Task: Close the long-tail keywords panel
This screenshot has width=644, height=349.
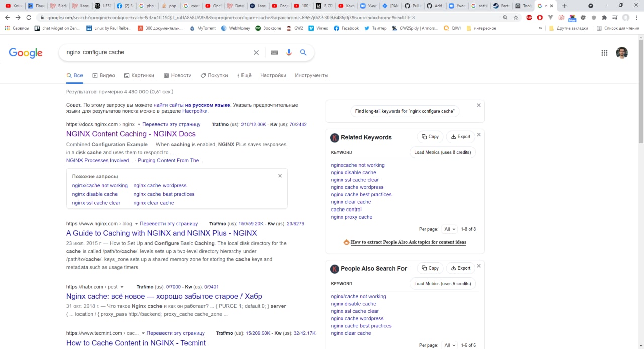Action: [x=479, y=105]
